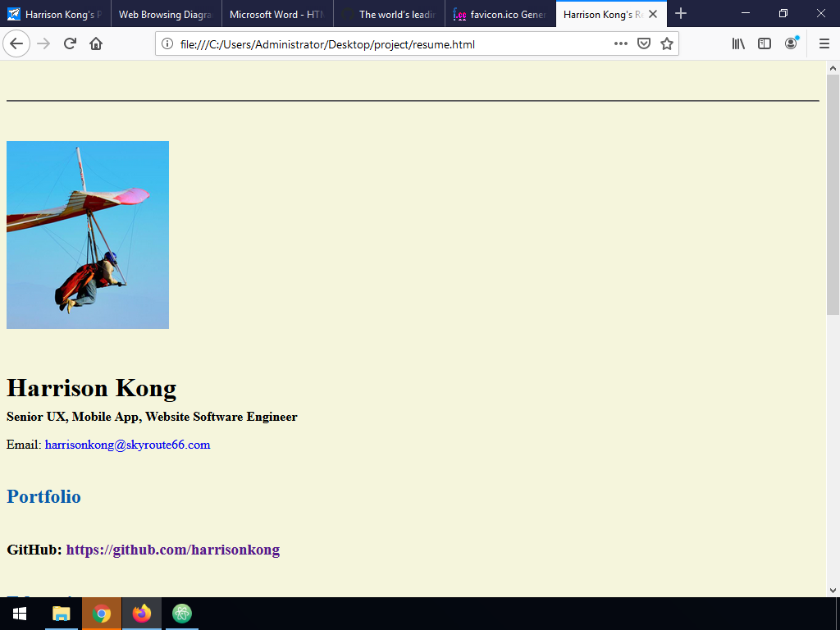840x630 pixels.
Task: Save page to Pocket
Action: [x=643, y=44]
